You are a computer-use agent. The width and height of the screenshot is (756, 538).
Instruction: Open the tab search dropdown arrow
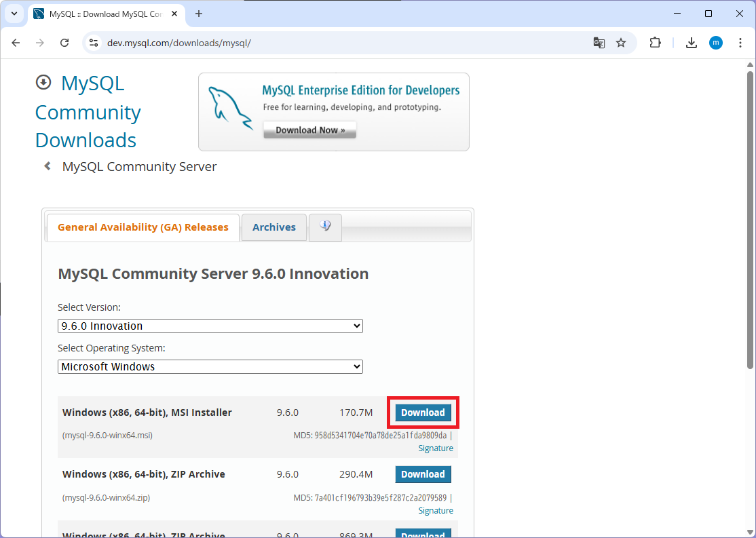coord(14,14)
